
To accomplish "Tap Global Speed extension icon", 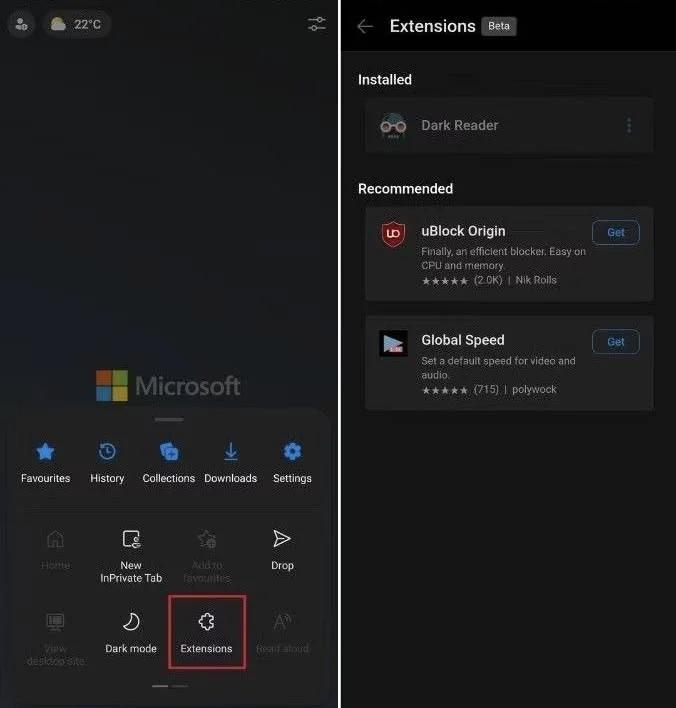I will point(393,344).
